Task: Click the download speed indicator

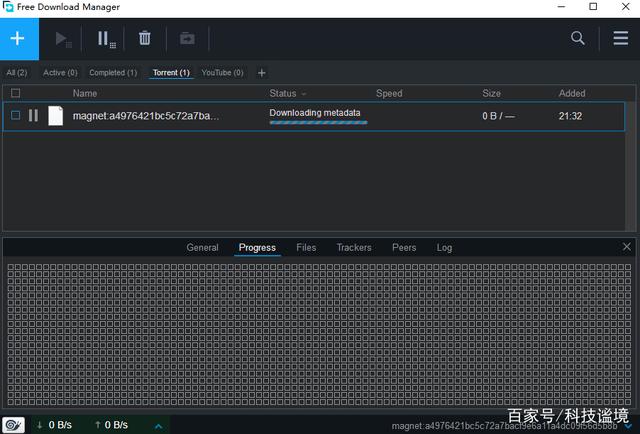Action: [x=55, y=425]
